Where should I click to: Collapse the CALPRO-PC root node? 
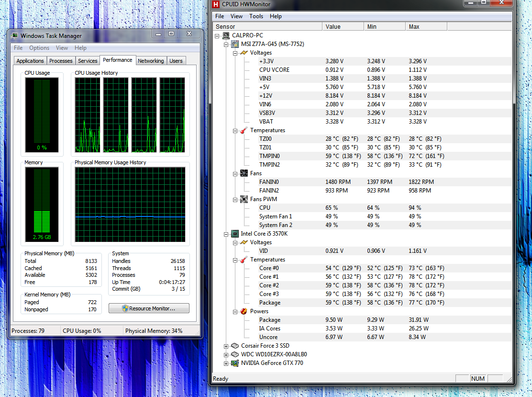(x=217, y=35)
